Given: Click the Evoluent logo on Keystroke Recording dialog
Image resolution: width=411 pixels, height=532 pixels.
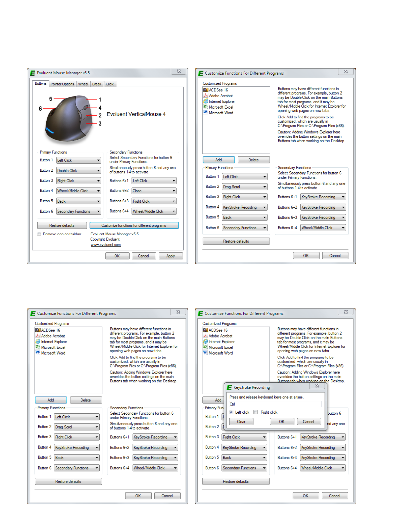Looking at the screenshot, I should point(229,387).
